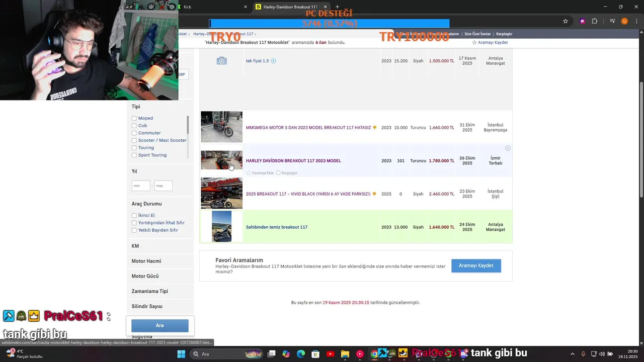Open the media control icon in Chrome toolbar
Image resolution: width=644 pixels, height=362 pixels.
pyautogui.click(x=612, y=21)
